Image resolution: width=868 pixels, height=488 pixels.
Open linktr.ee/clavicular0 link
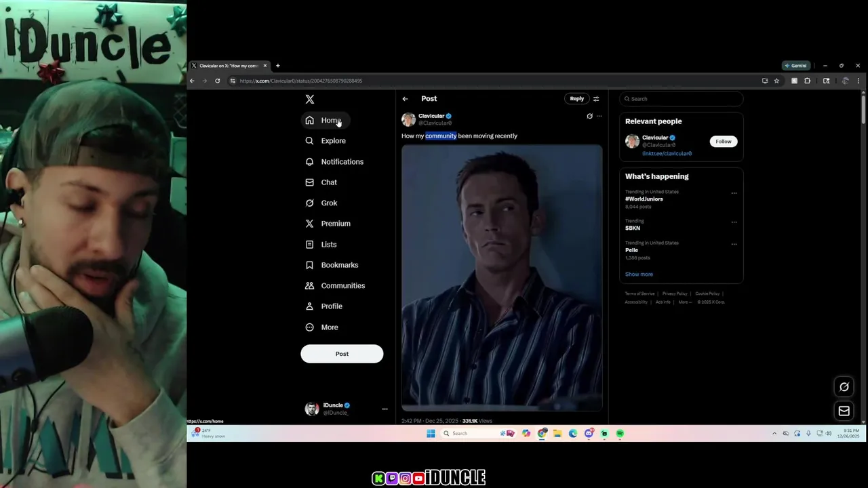point(667,154)
